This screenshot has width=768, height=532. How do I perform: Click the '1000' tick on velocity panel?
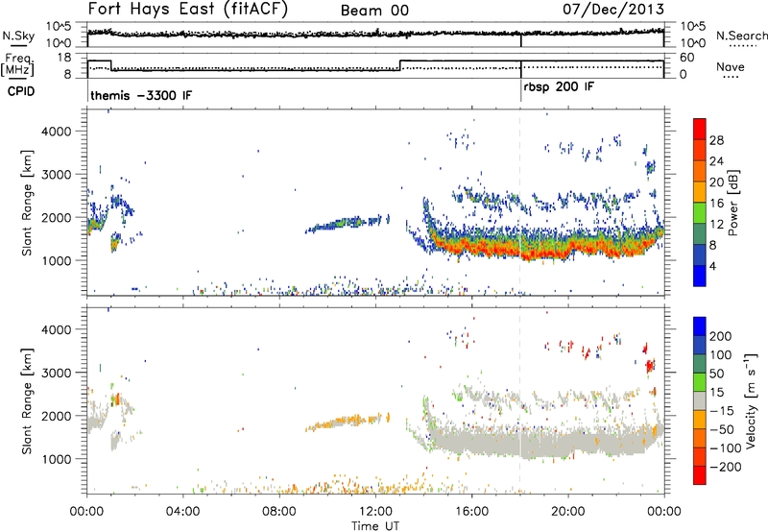[x=57, y=459]
